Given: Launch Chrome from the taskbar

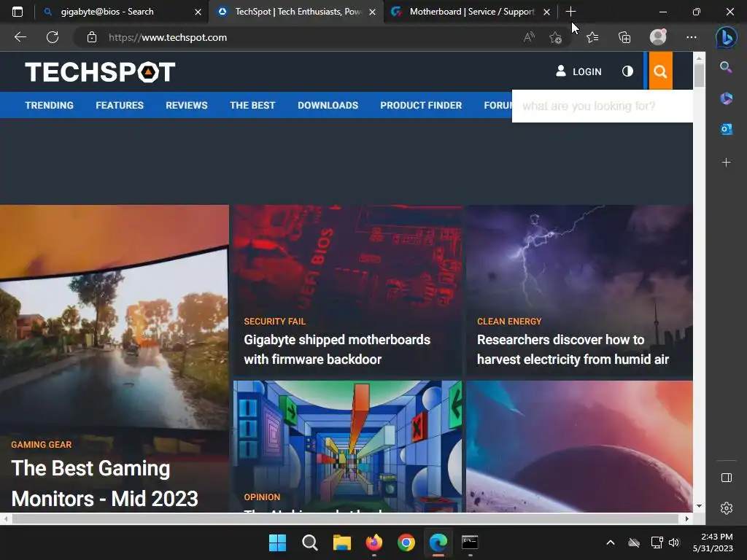Looking at the screenshot, I should [406, 542].
